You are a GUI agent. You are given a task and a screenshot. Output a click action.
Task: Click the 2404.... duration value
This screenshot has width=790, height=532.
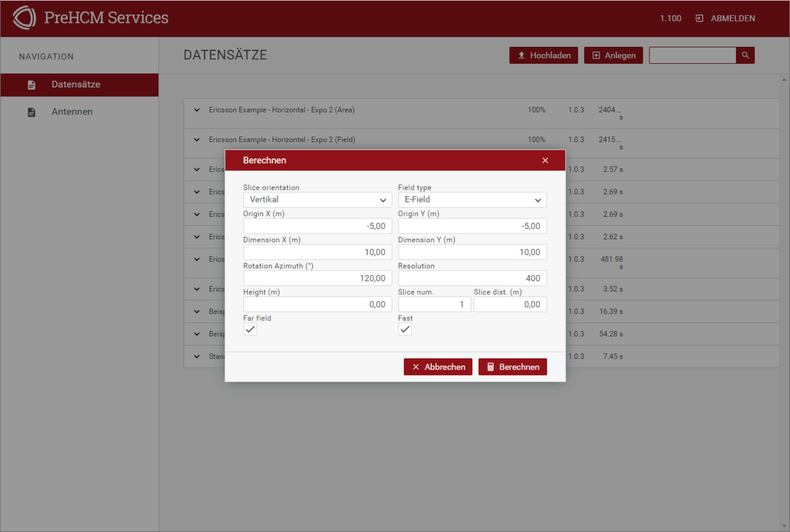[x=610, y=110]
